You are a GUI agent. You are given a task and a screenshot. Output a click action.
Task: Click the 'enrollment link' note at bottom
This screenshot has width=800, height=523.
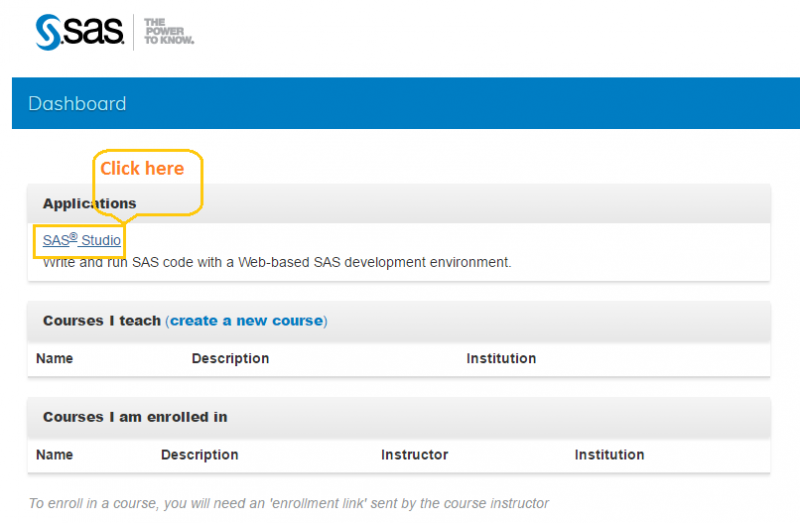click(x=289, y=504)
